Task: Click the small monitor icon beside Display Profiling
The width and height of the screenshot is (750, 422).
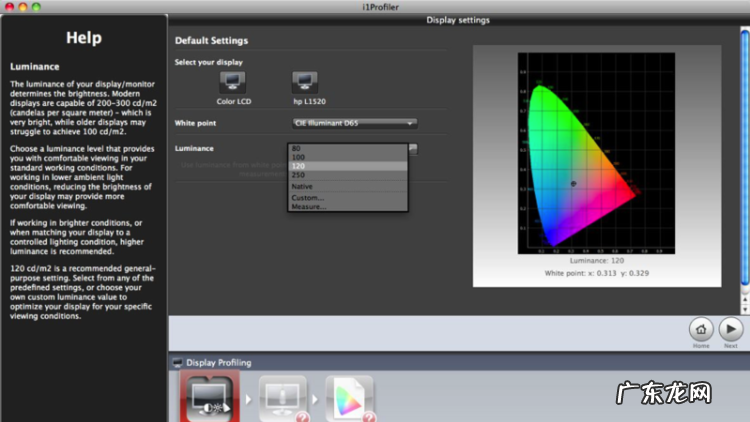Action: pyautogui.click(x=178, y=362)
